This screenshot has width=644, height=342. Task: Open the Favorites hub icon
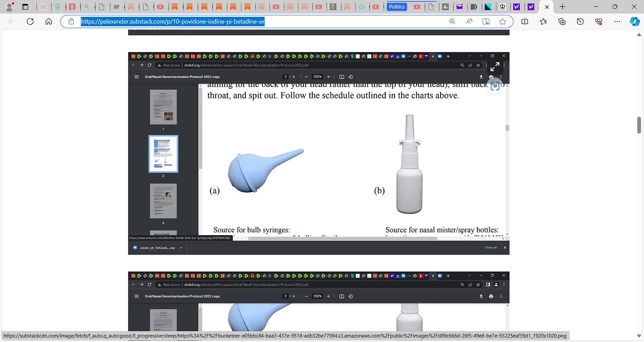click(x=543, y=21)
